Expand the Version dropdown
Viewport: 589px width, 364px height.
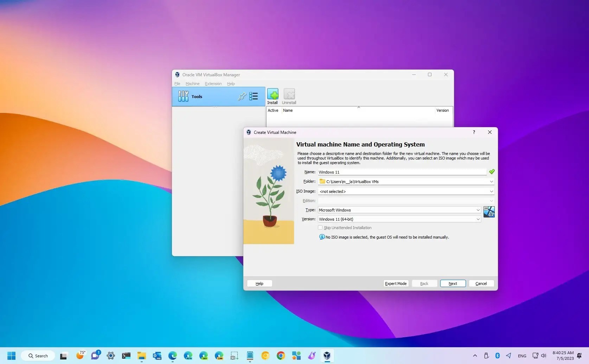pos(478,219)
